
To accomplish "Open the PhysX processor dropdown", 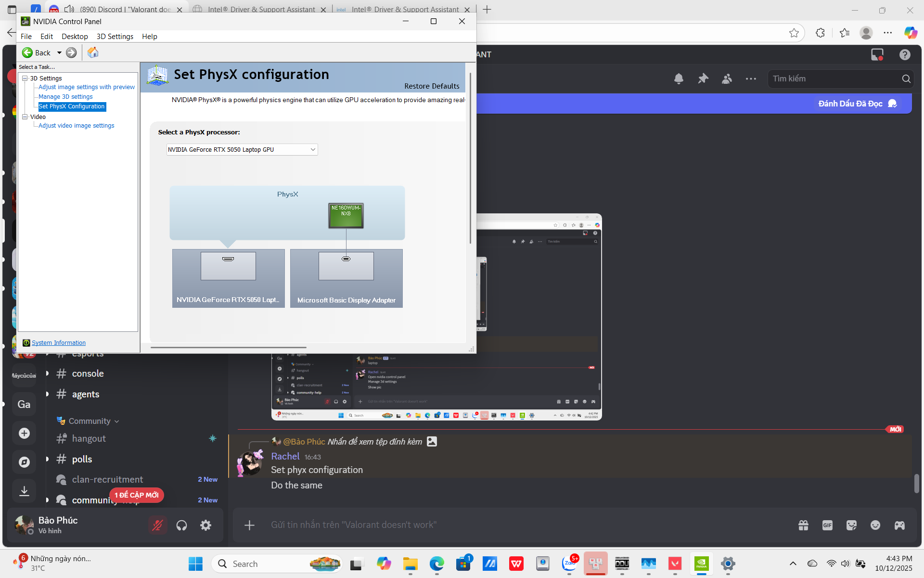I will tap(242, 150).
